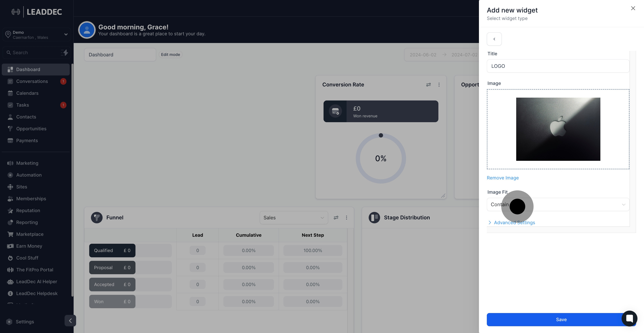Click The FitPro Portal dumbbell icon
644x333 pixels.
pyautogui.click(x=10, y=270)
